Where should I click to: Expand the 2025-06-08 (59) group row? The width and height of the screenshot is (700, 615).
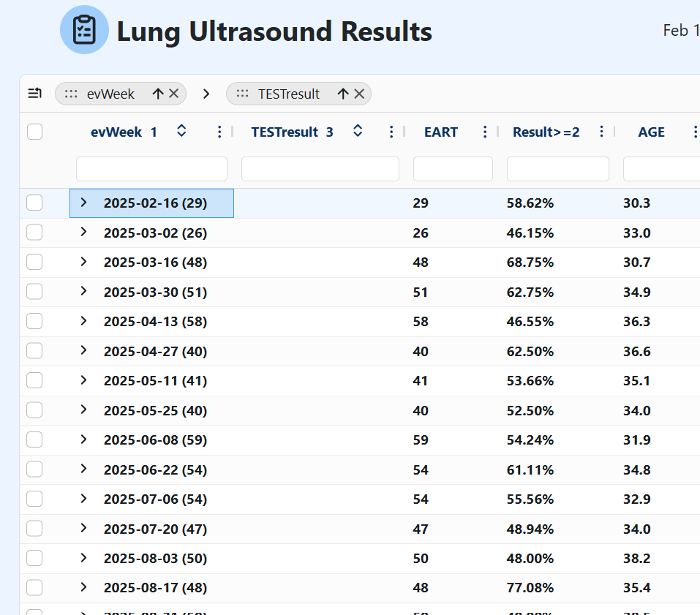tap(83, 439)
